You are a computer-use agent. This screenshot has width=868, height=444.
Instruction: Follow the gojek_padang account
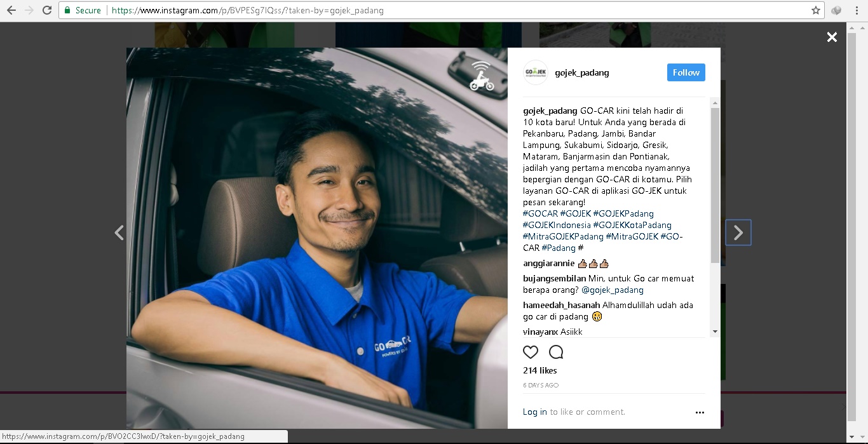coord(686,72)
